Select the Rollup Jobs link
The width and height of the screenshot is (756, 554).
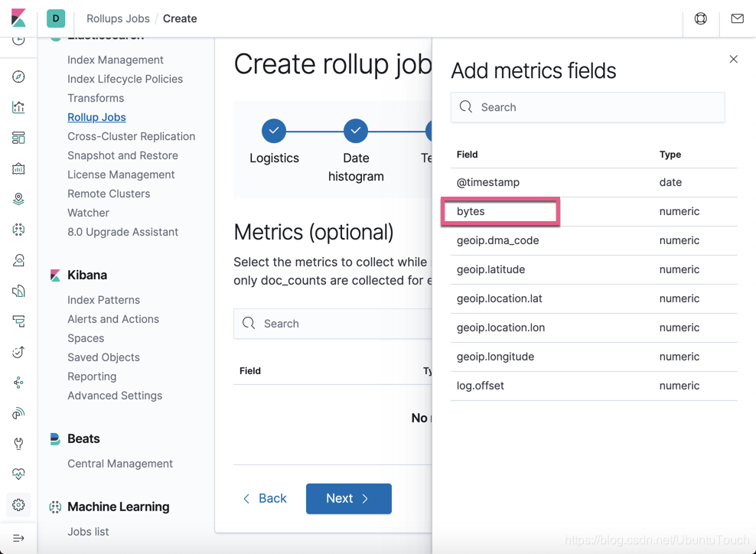96,117
